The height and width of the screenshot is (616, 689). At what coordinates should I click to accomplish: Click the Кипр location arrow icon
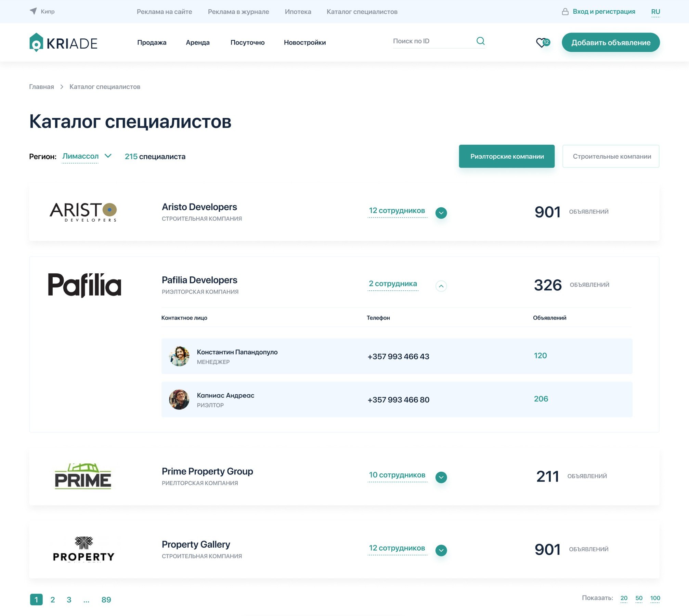click(33, 11)
